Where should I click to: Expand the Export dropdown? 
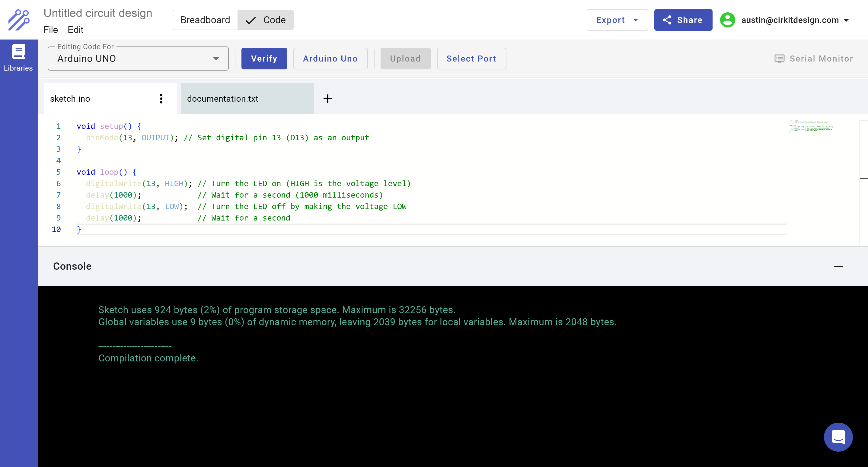(x=617, y=20)
